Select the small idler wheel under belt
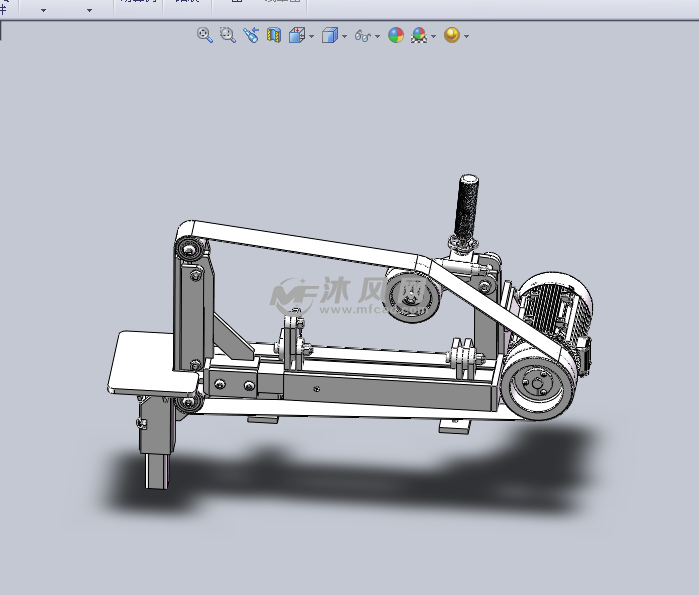The width and height of the screenshot is (699, 595). pyautogui.click(x=409, y=296)
